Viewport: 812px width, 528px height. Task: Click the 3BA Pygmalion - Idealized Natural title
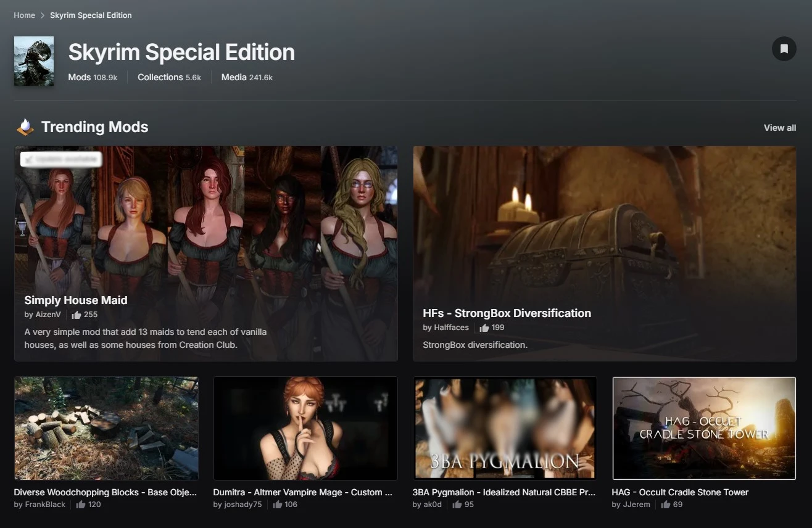504,492
